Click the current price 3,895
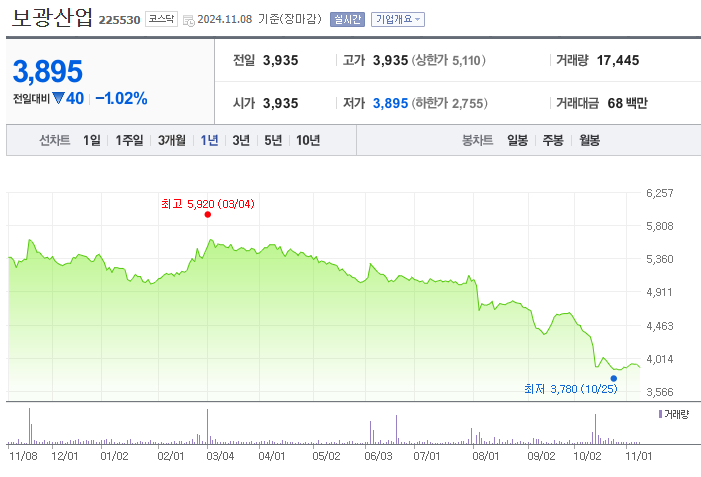 pyautogui.click(x=47, y=71)
